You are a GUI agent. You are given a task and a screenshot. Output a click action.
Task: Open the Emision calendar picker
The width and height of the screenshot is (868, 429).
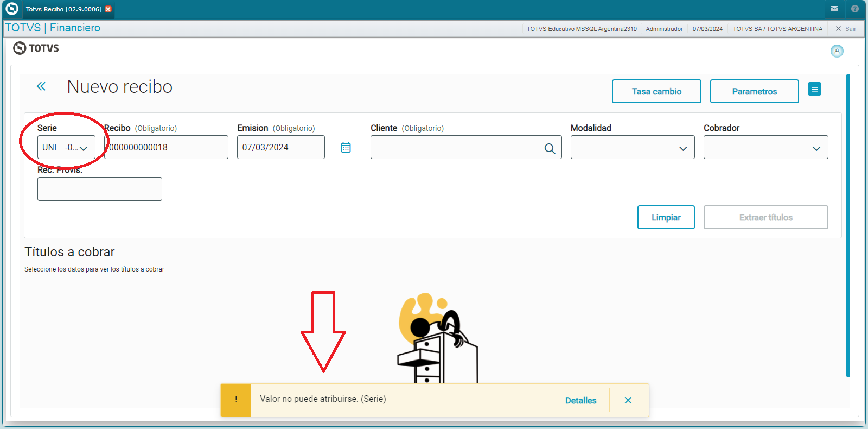[346, 147]
